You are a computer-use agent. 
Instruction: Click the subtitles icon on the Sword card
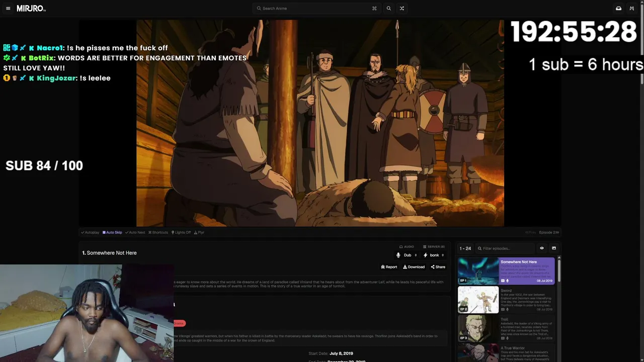coord(503,309)
